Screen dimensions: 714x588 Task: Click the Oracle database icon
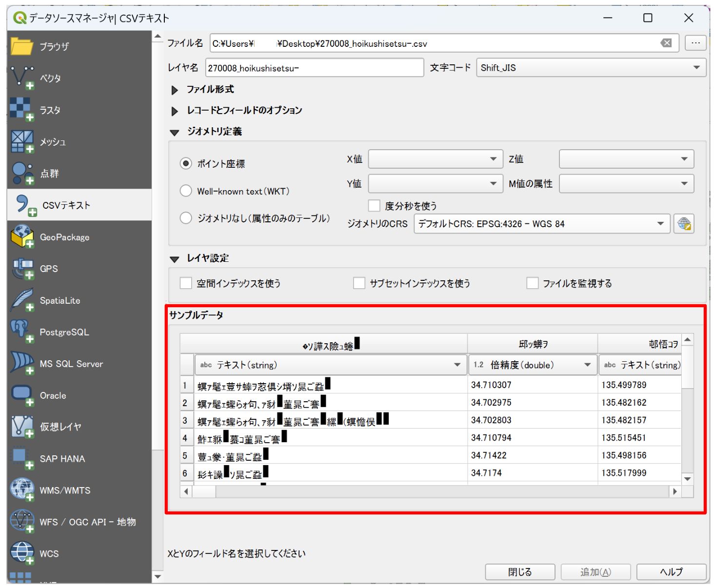tap(22, 395)
